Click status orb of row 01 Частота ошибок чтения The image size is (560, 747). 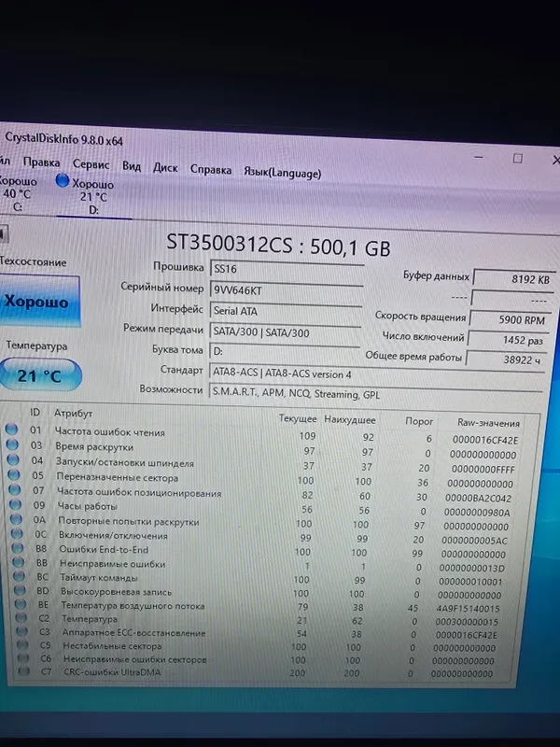tap(11, 430)
